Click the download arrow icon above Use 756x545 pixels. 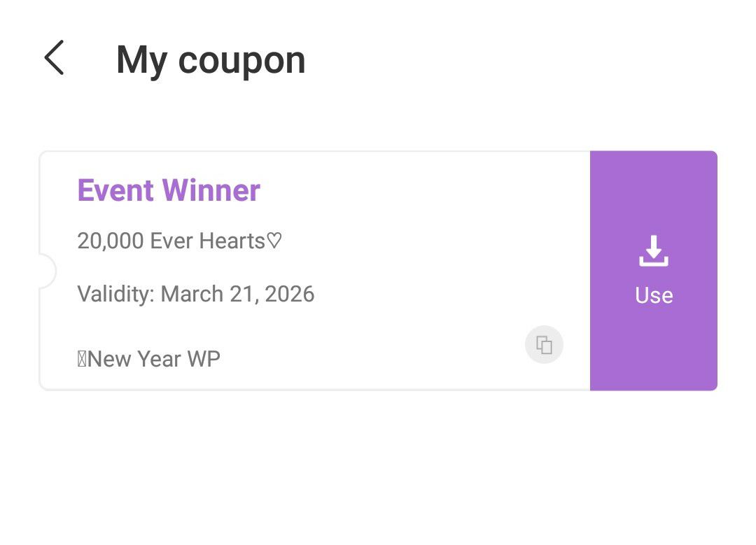[653, 251]
